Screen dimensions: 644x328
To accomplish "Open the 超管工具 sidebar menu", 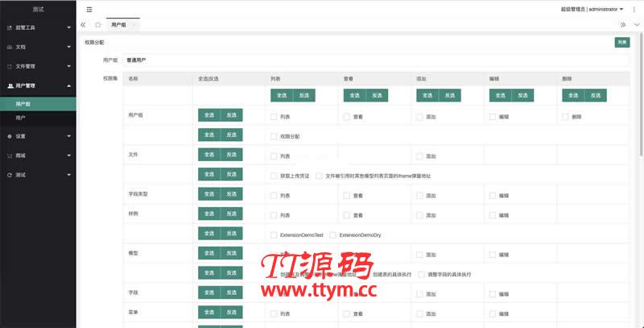I will (x=38, y=27).
